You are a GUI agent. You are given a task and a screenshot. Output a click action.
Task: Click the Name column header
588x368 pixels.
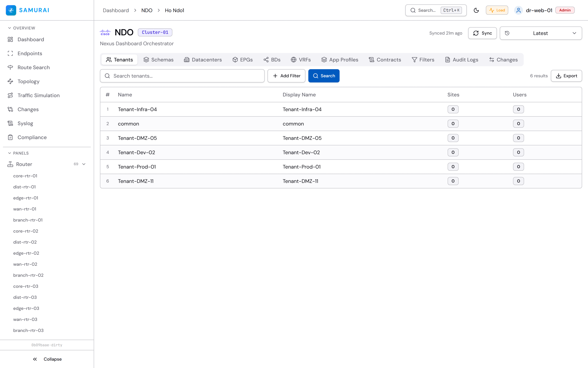click(x=125, y=95)
